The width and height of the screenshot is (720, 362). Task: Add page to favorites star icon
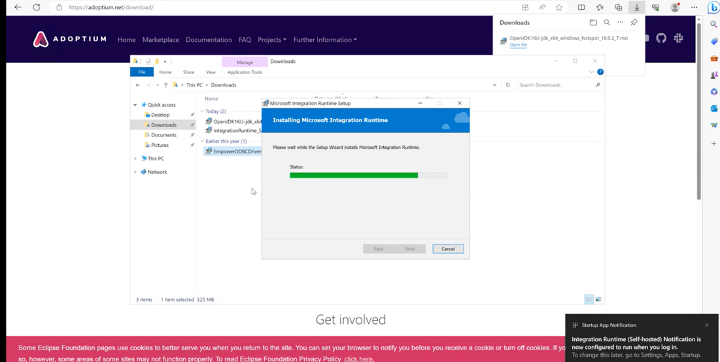559,7
